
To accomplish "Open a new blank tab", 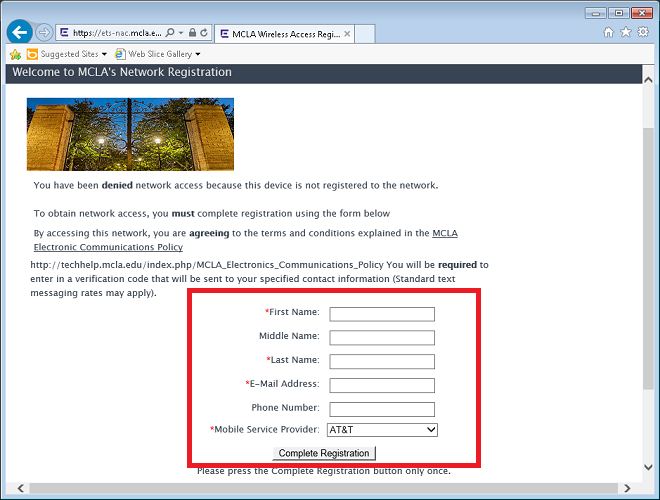I will [x=365, y=34].
